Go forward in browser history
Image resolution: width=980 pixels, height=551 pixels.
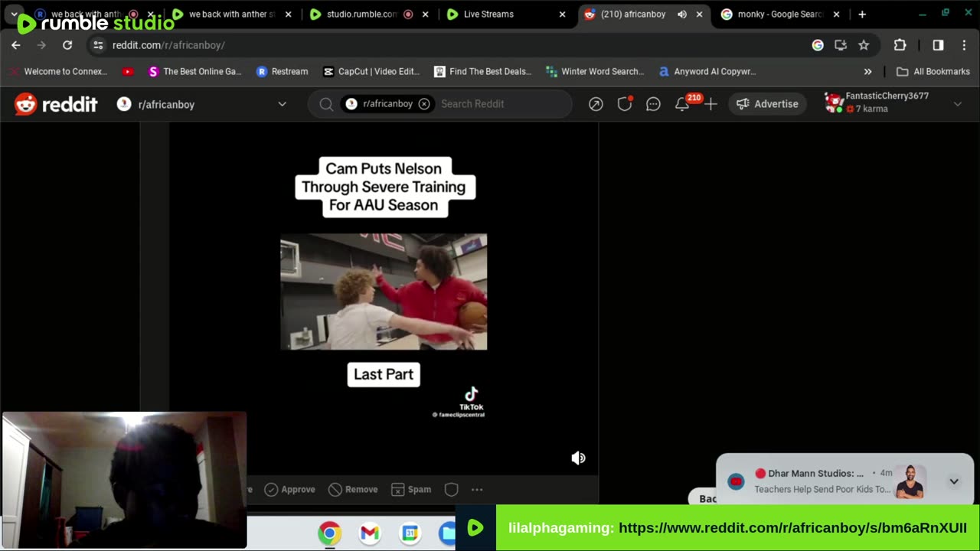tap(41, 45)
